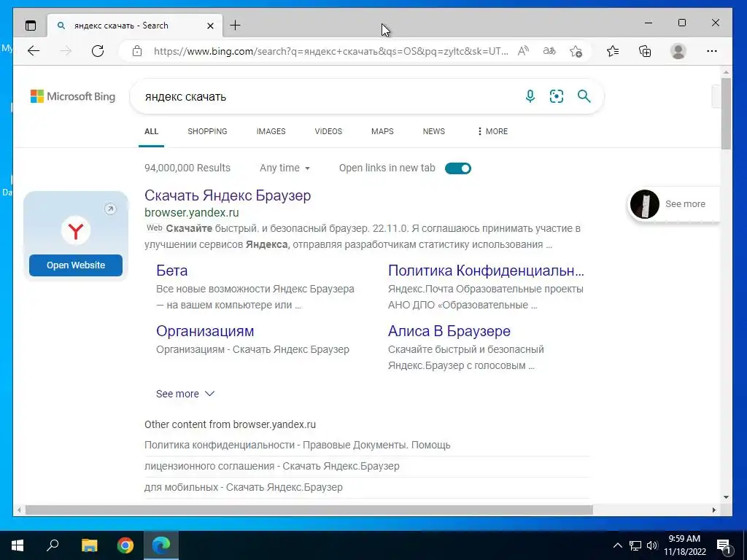Click the Translate page icon
Viewport: 747px width, 560px height.
tap(549, 51)
